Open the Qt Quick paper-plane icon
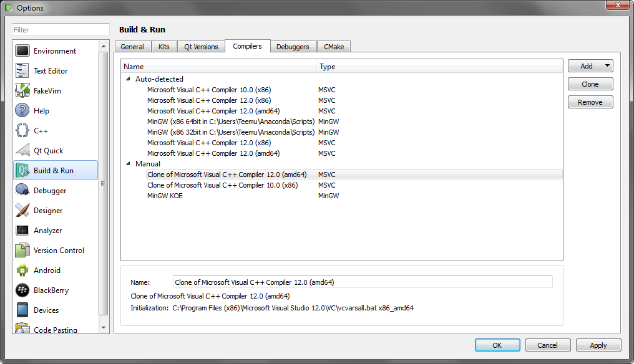The width and height of the screenshot is (634, 364). (x=22, y=150)
